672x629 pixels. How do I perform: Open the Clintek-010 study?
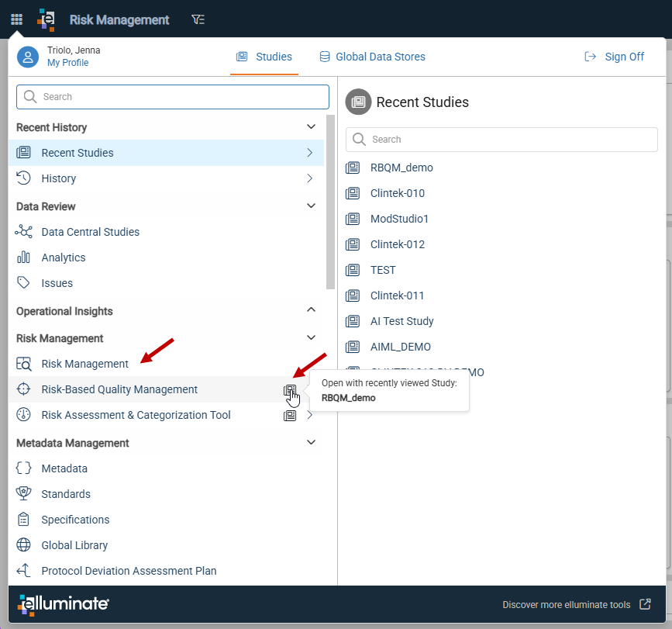click(x=398, y=193)
